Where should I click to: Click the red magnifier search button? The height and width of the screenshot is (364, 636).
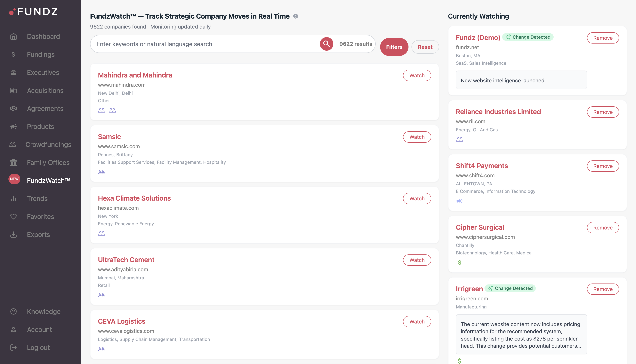(x=326, y=44)
